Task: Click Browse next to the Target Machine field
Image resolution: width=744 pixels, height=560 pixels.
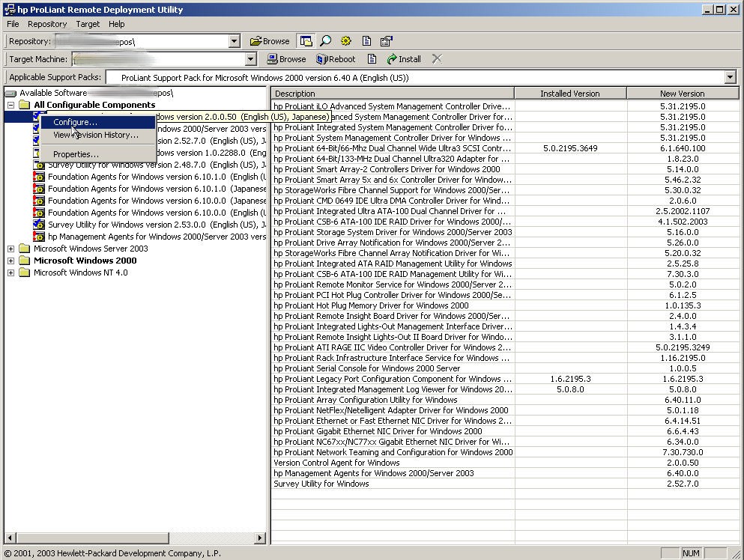Action: pyautogui.click(x=286, y=59)
